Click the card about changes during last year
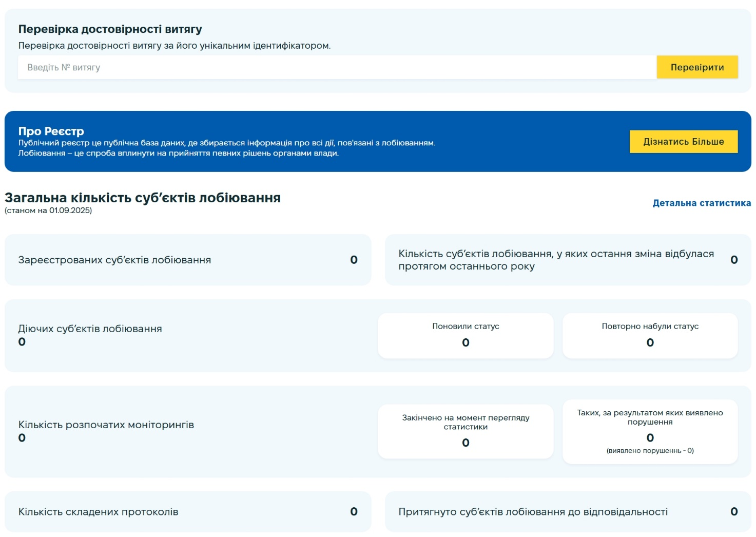 click(568, 260)
